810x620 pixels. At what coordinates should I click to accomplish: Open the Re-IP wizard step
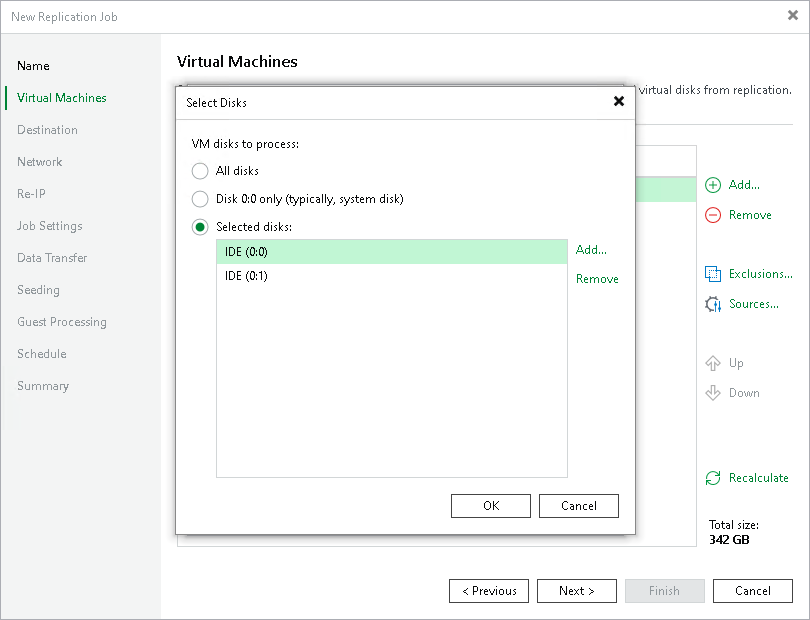pos(31,194)
